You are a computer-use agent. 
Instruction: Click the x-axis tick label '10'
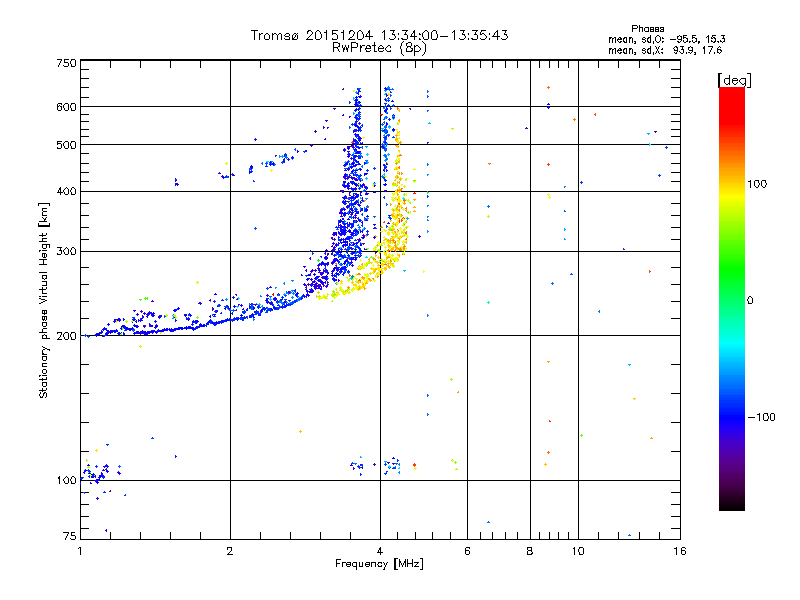point(578,551)
